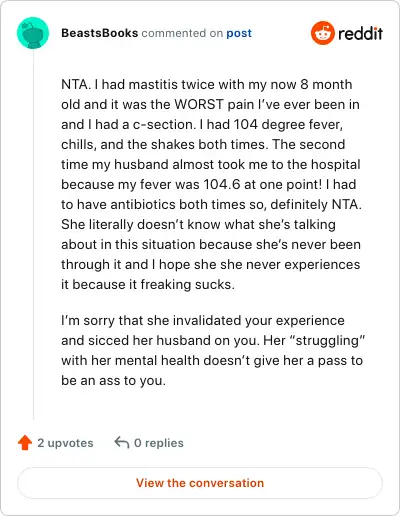
Task: Click the text "definitely NTA." in the comment
Action: [x=316, y=204]
